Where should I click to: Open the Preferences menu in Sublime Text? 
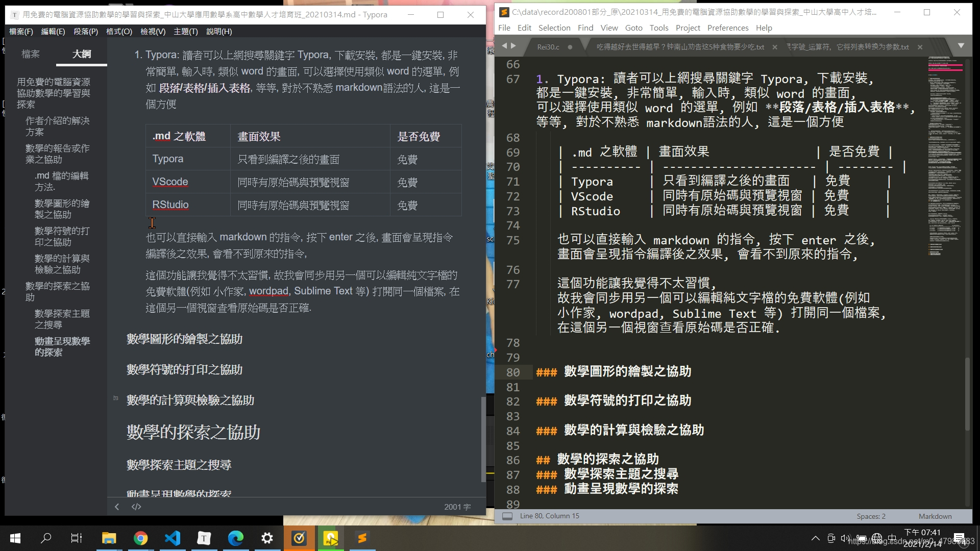[x=727, y=28]
